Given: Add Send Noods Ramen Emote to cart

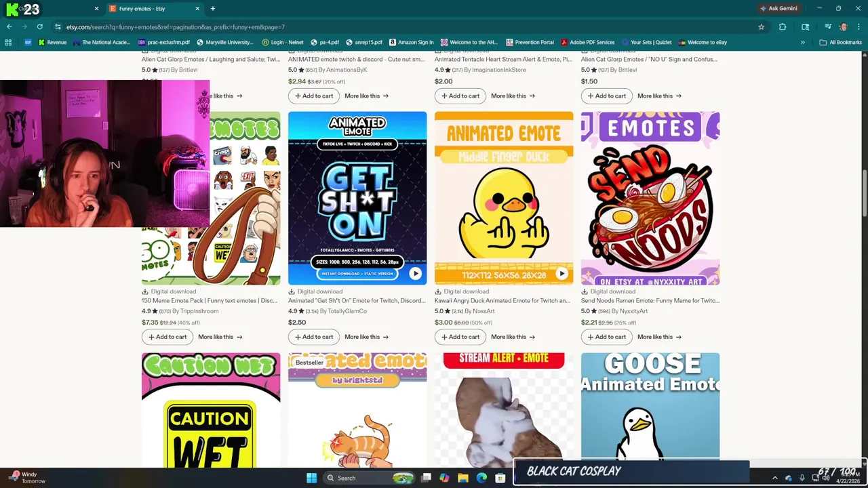Looking at the screenshot, I should tap(606, 337).
